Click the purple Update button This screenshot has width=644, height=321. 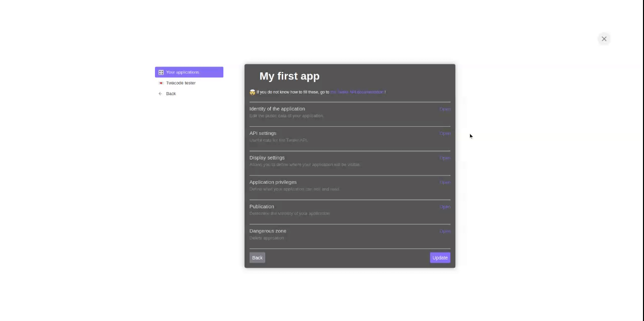click(x=440, y=258)
